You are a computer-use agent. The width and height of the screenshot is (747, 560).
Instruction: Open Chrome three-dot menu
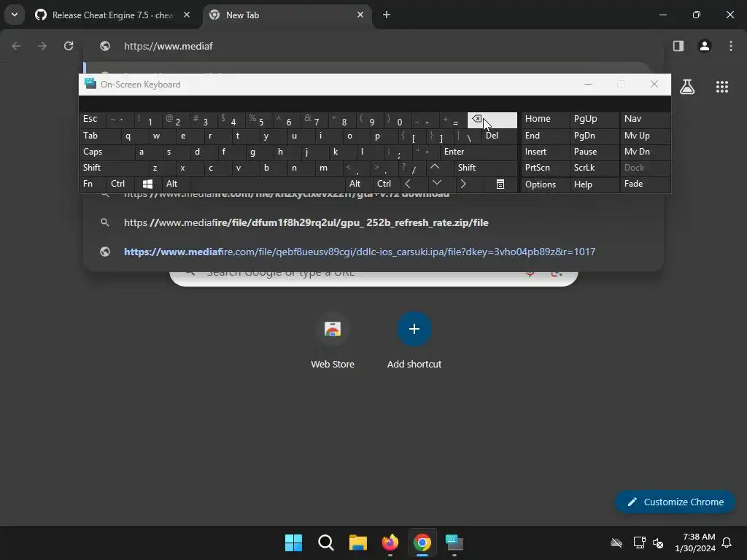731,46
